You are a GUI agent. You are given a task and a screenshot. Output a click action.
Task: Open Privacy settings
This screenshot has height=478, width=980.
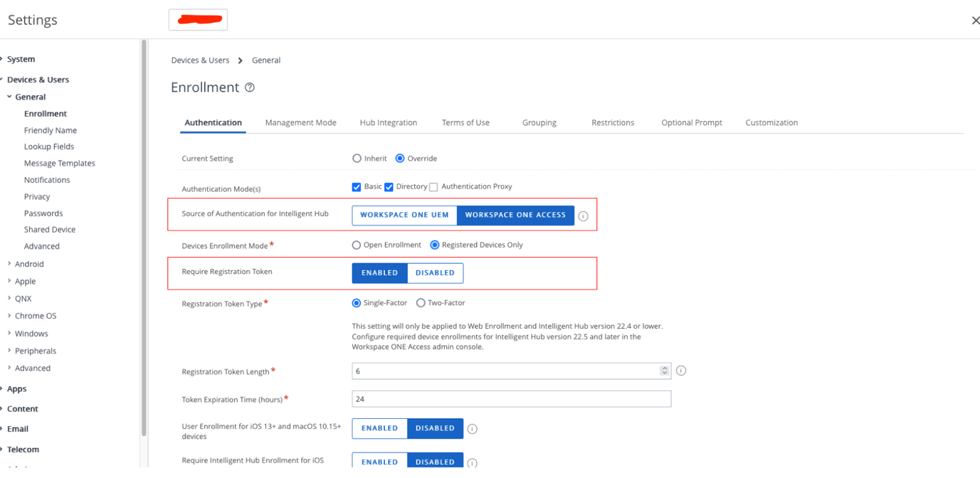pos(37,197)
